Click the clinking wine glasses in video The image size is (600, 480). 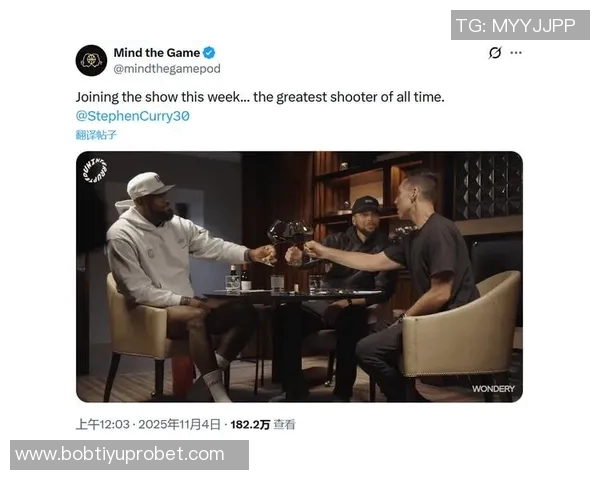pos(290,234)
